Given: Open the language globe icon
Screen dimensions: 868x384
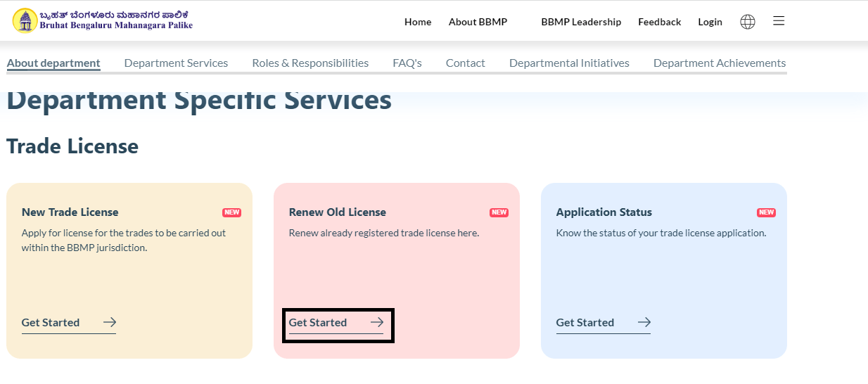Looking at the screenshot, I should point(748,22).
